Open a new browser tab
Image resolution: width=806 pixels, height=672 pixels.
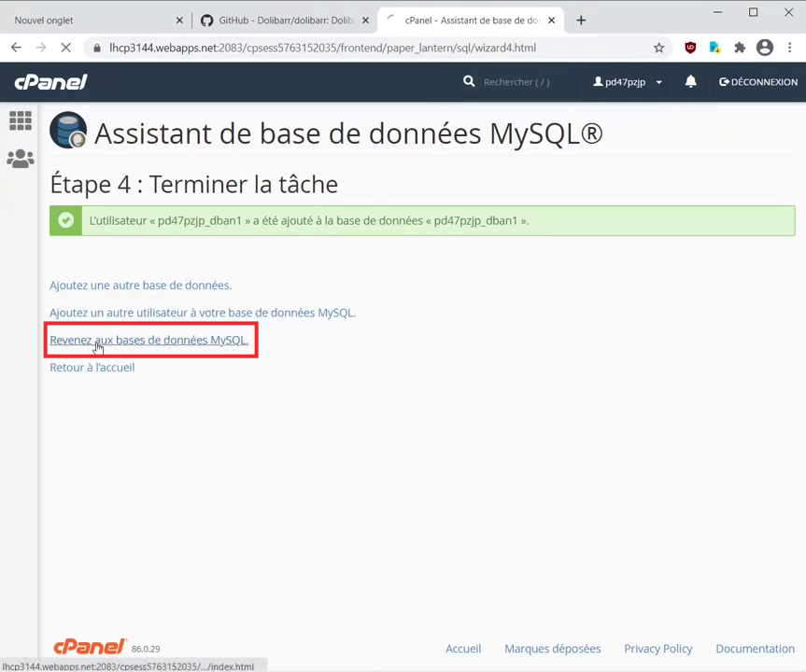581,21
